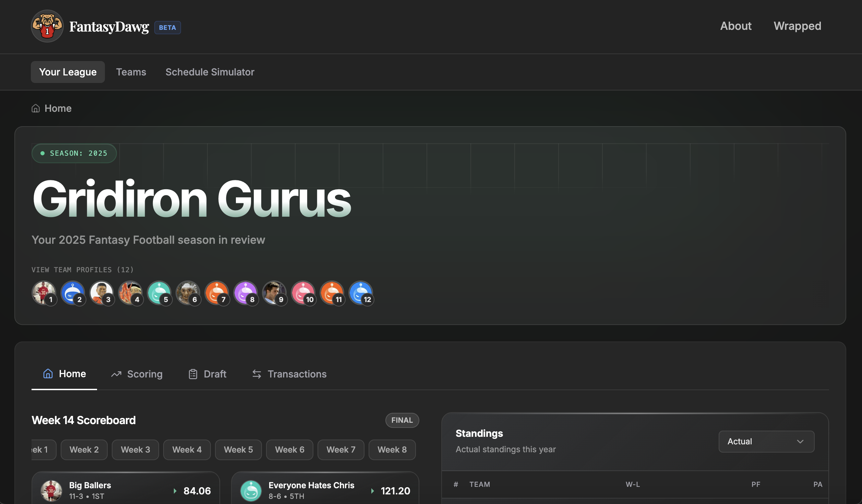The image size is (862, 504).
Task: Switch to the Scoring tab
Action: 137,374
